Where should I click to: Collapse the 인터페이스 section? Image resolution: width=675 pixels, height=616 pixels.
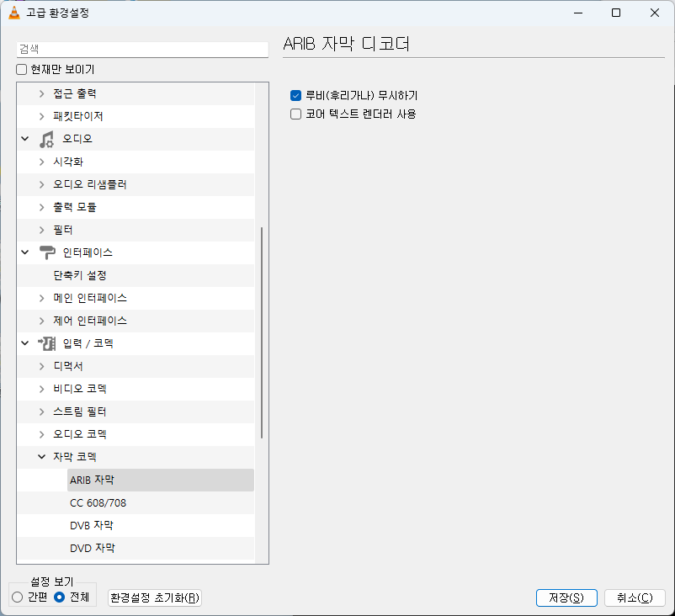click(25, 252)
